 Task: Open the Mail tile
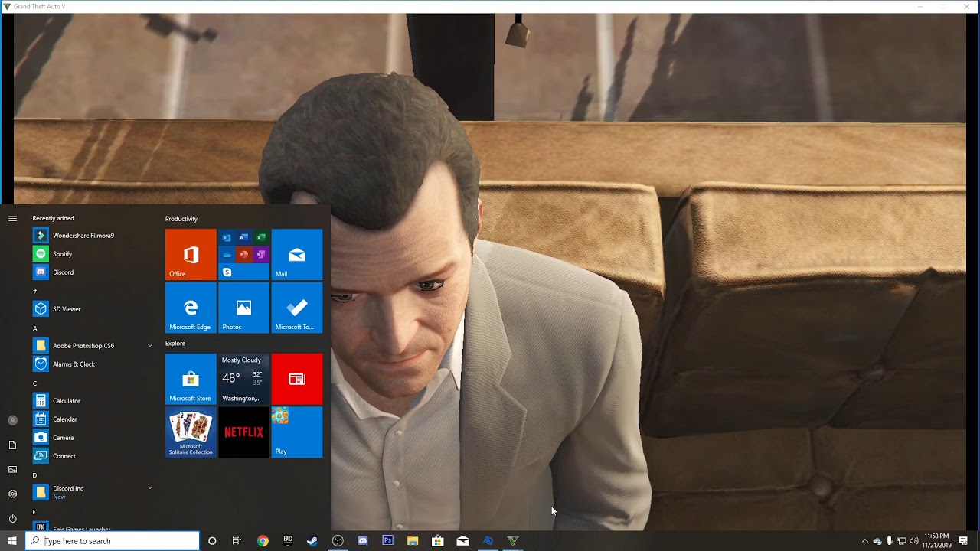(297, 254)
